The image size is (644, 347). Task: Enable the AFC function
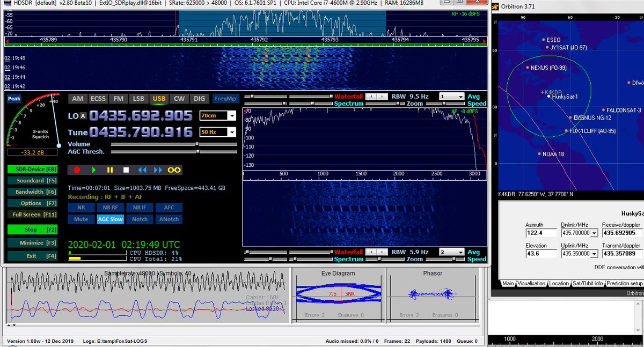[169, 207]
